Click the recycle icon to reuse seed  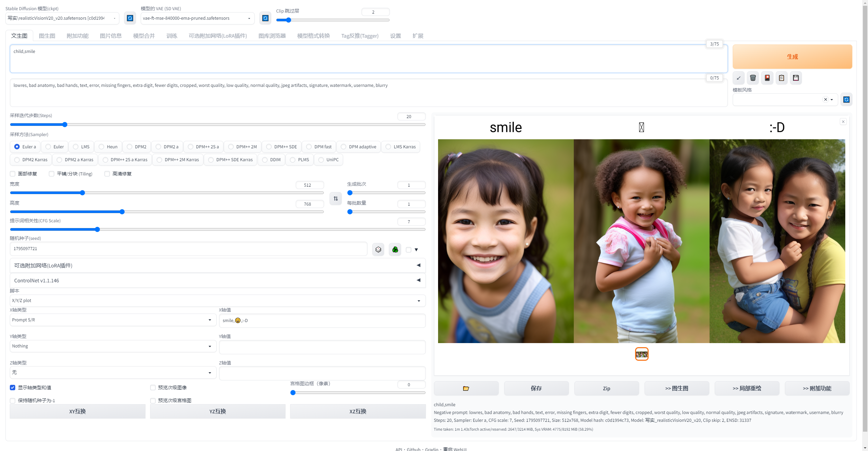click(x=395, y=250)
